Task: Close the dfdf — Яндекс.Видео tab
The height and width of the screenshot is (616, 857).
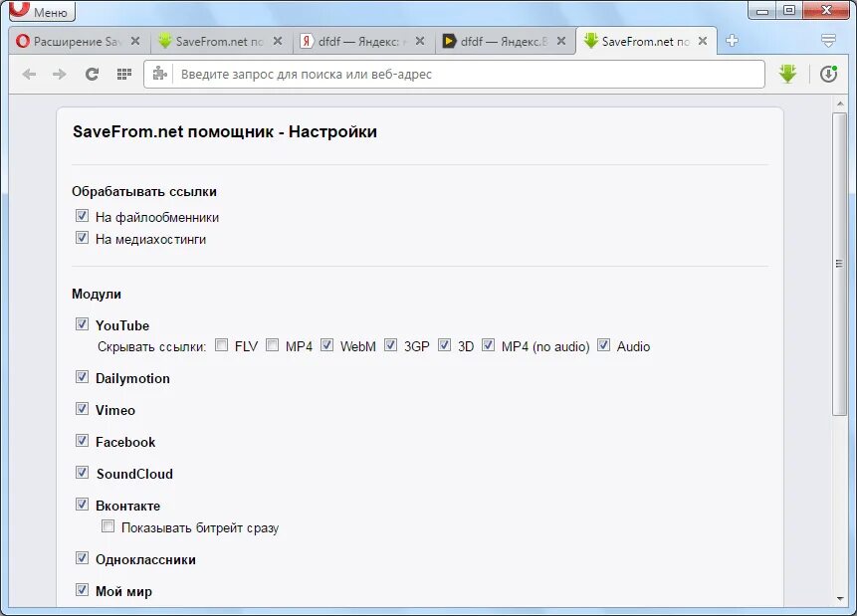Action: [x=561, y=41]
